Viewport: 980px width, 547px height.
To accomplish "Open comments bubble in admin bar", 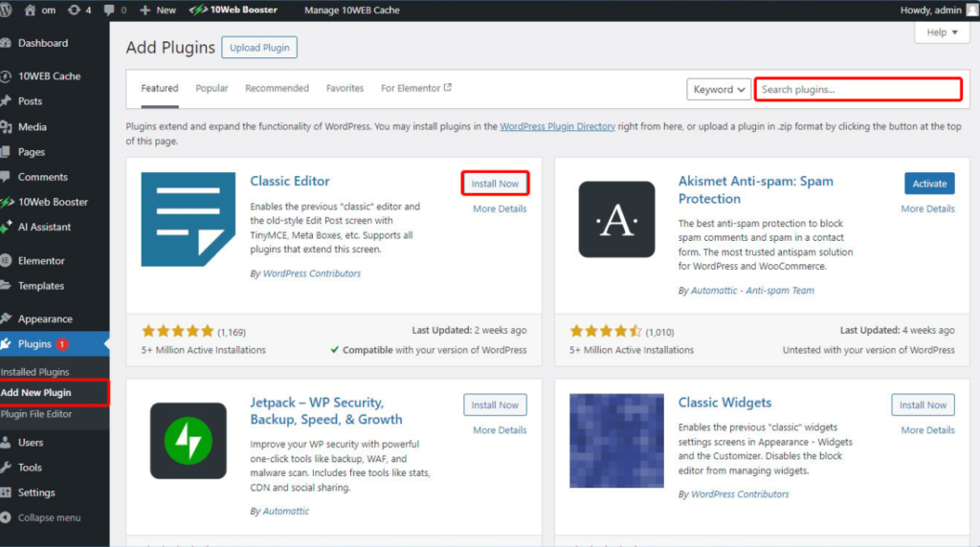I will tap(115, 10).
